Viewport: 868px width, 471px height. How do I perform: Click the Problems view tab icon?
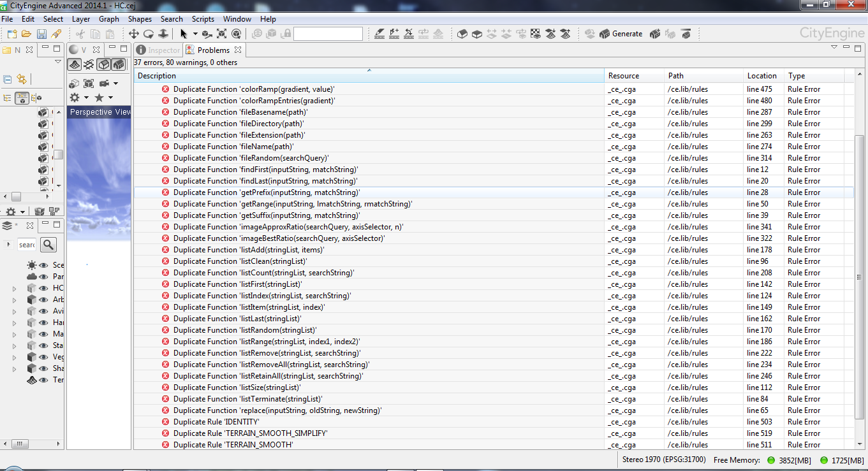point(190,50)
